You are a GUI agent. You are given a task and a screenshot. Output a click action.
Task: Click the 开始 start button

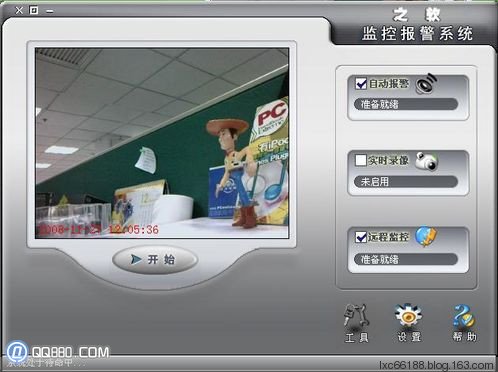coord(155,260)
